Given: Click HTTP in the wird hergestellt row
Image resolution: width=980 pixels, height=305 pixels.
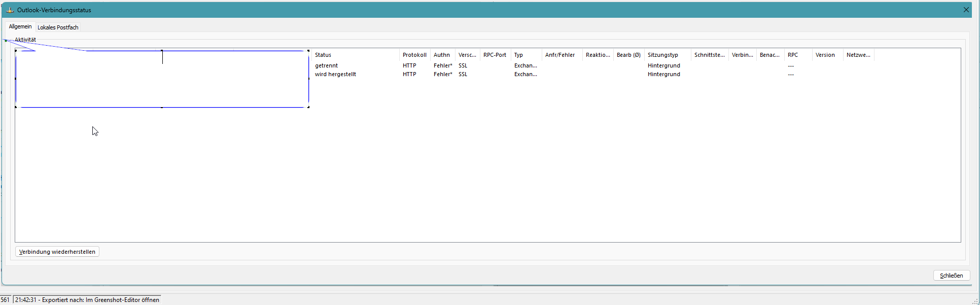Looking at the screenshot, I should (409, 74).
